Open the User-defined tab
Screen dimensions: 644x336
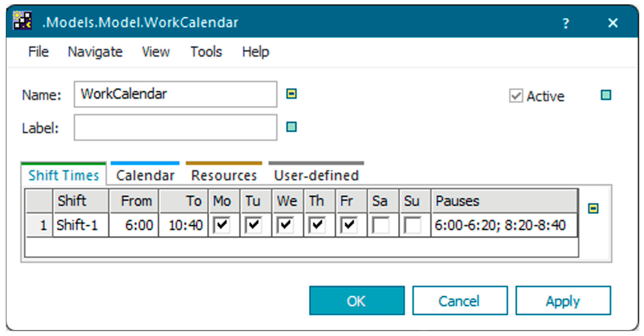pyautogui.click(x=316, y=175)
